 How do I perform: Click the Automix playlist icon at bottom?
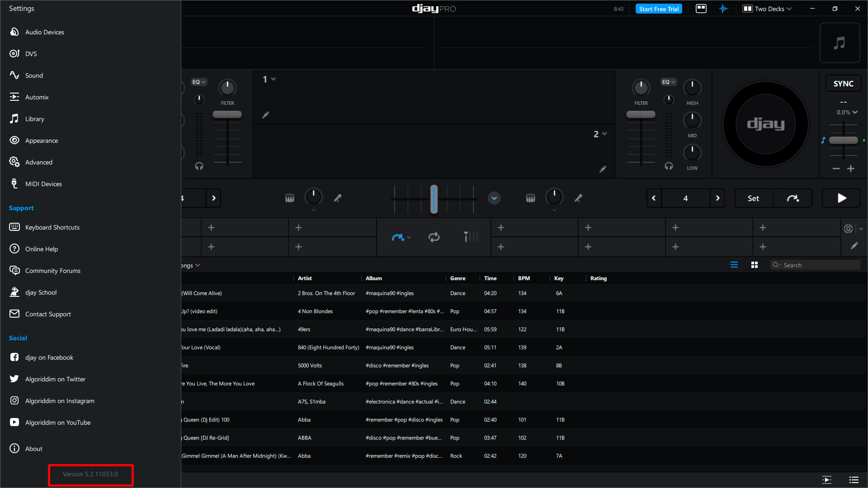click(x=826, y=480)
